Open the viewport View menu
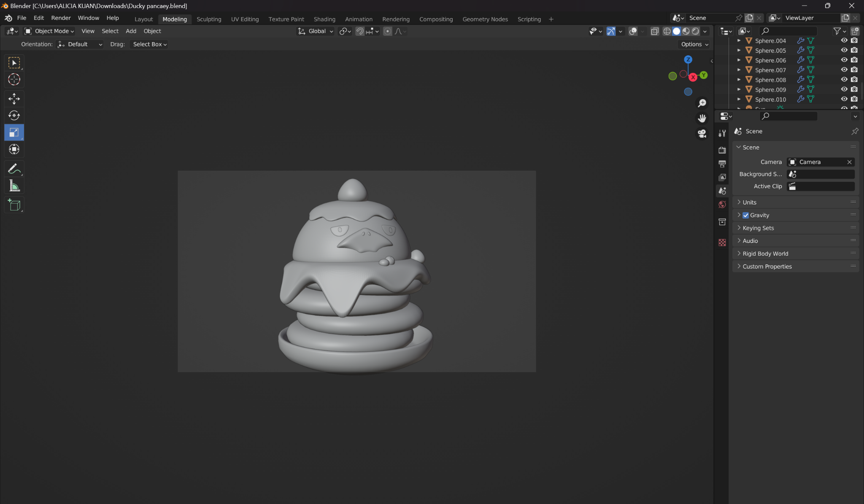This screenshot has width=864, height=504. click(x=88, y=31)
